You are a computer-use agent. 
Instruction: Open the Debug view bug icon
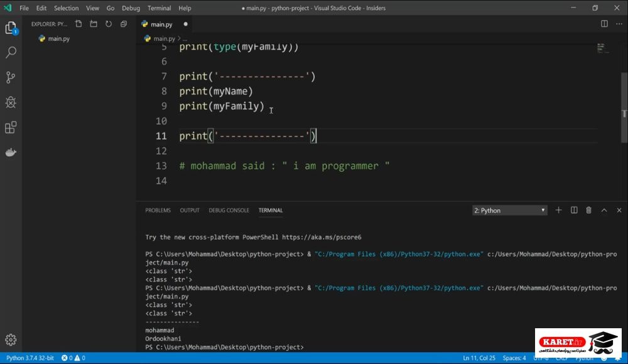tap(11, 102)
